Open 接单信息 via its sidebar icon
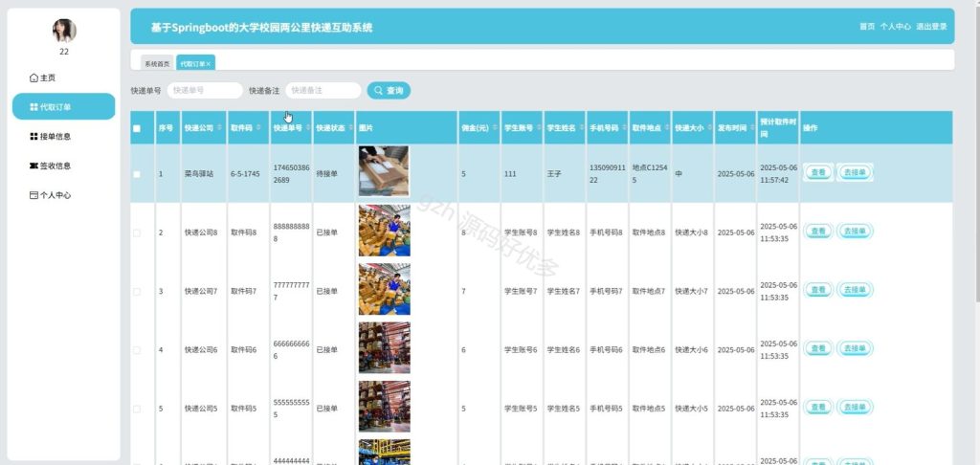This screenshot has height=465, width=980. coord(33,136)
